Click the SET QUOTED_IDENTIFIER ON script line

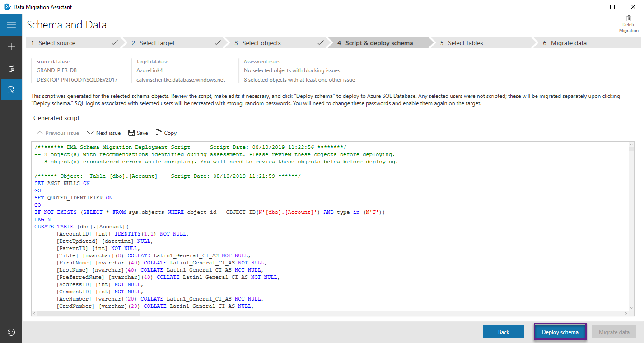tap(73, 198)
